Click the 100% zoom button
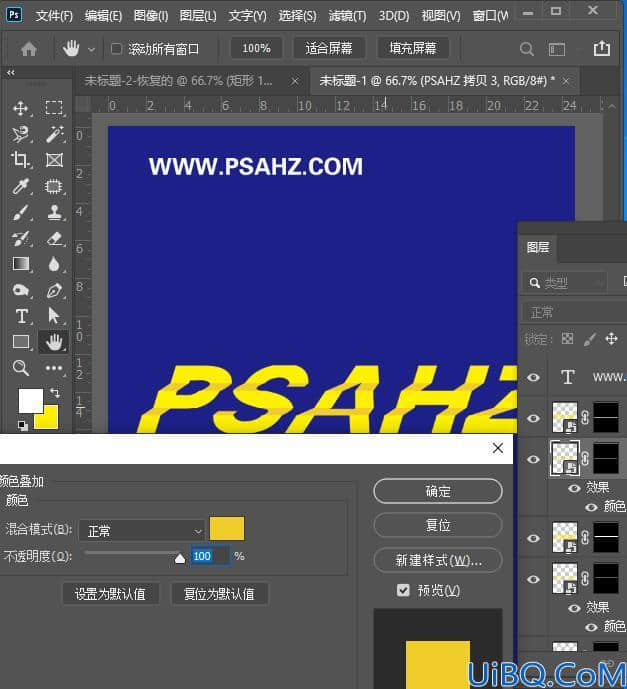This screenshot has width=627, height=689. (257, 48)
